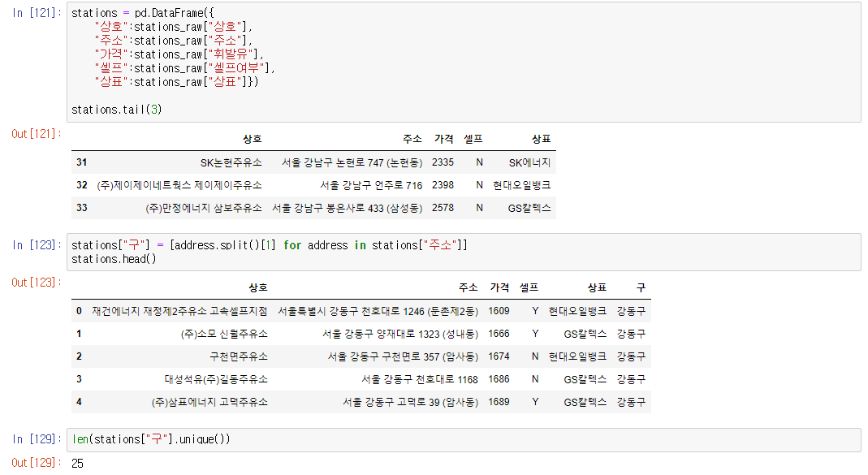Screen dimensions: 868x475
Task: Click row index 33 in first table
Action: tap(82, 208)
